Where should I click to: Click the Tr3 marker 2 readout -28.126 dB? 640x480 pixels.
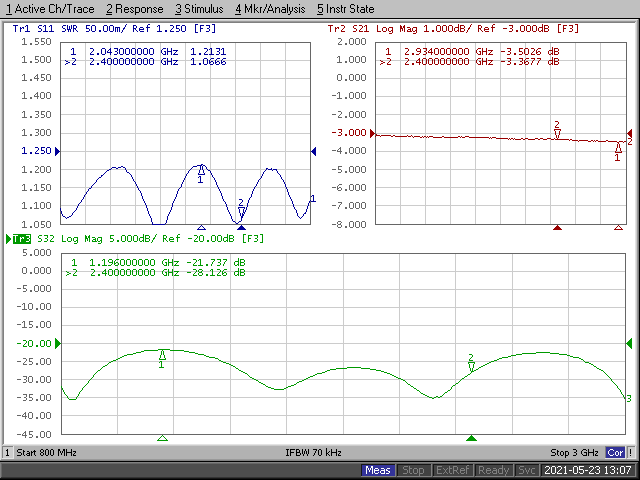(x=216, y=272)
